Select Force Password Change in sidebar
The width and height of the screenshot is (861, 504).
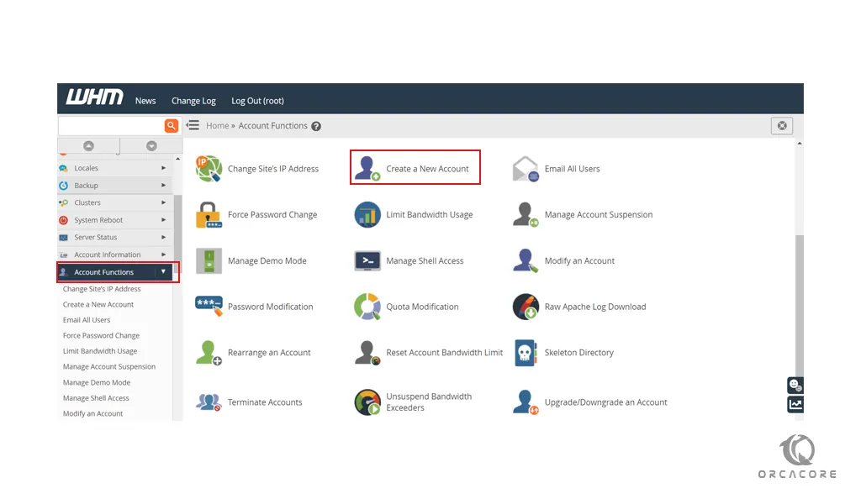click(x=101, y=336)
